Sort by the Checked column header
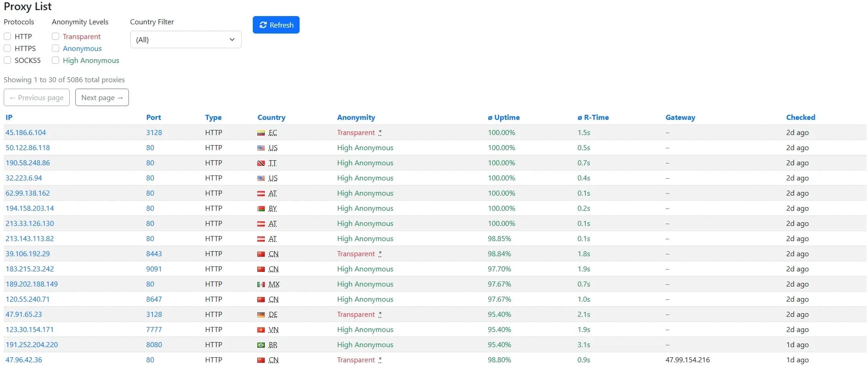 click(800, 117)
